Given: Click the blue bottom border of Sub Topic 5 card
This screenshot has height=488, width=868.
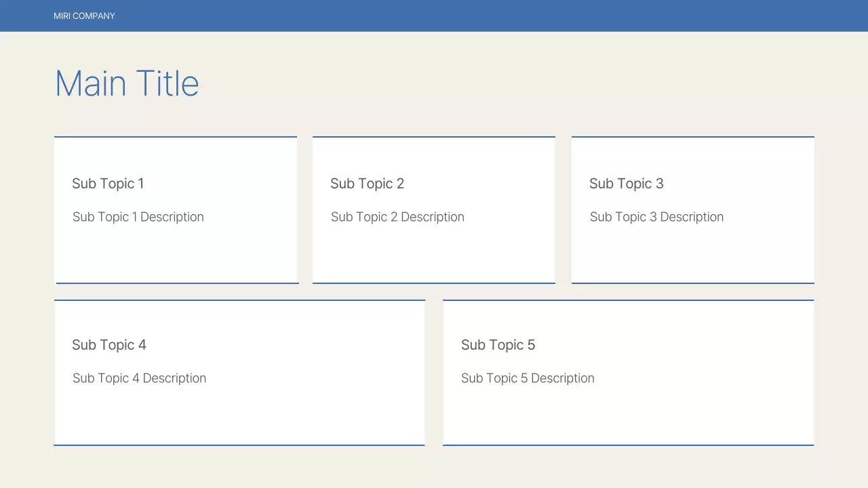Looking at the screenshot, I should tap(628, 445).
